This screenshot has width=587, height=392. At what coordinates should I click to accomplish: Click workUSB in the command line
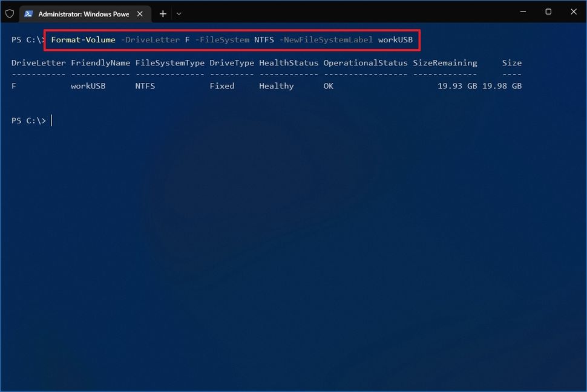[395, 40]
